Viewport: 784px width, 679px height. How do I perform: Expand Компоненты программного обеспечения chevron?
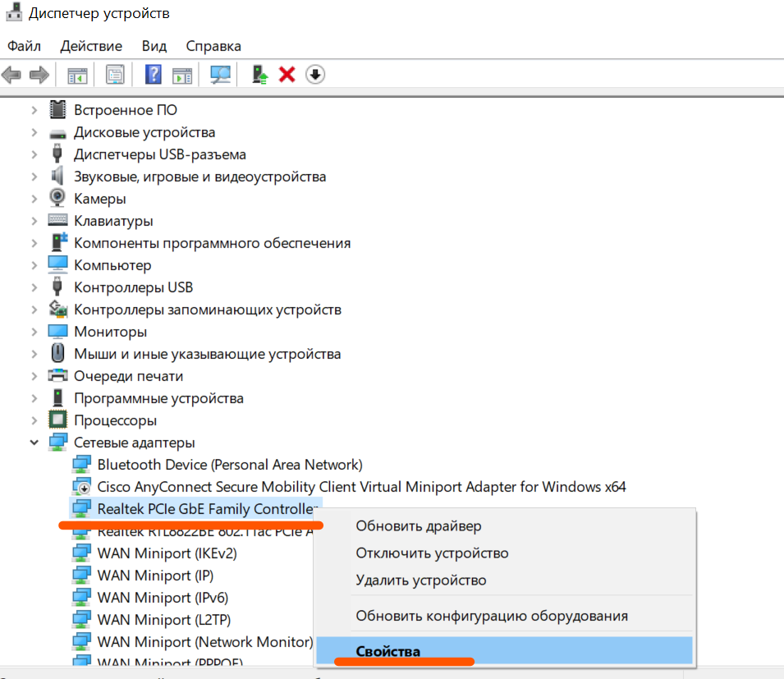(x=34, y=243)
